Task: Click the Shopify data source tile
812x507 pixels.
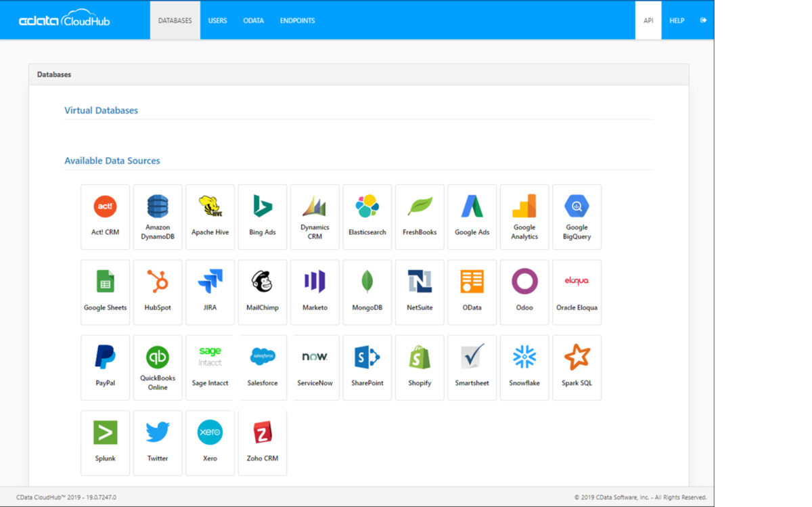Action: pyautogui.click(x=420, y=368)
